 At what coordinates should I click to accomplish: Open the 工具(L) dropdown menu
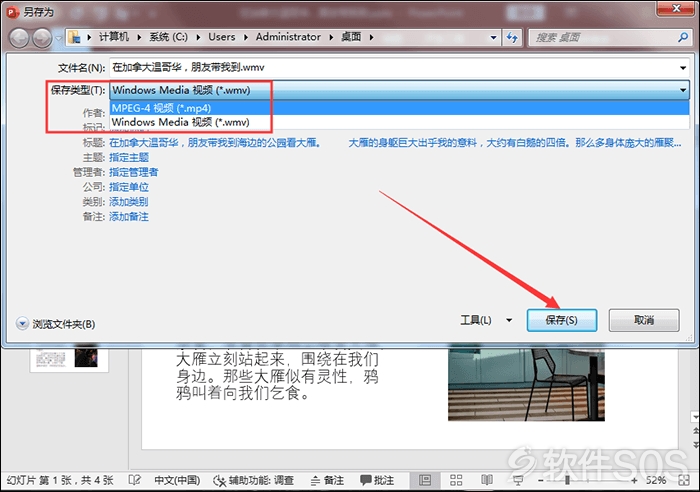point(485,320)
